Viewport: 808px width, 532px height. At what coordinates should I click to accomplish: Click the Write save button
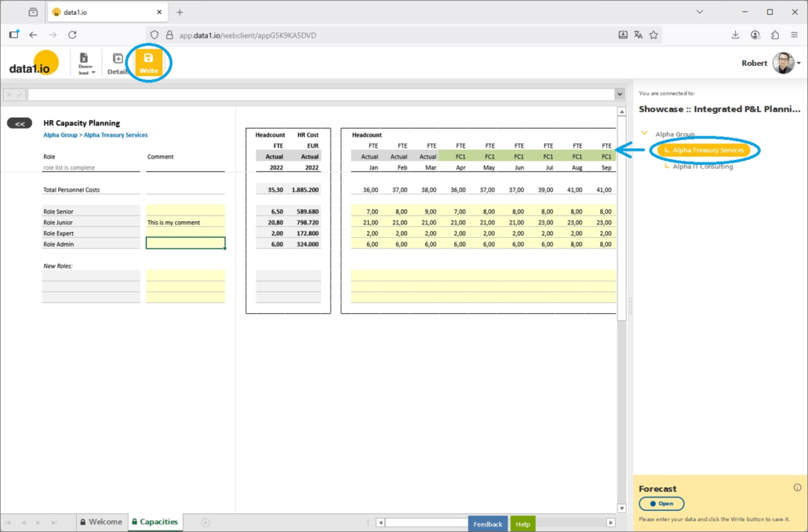148,62
